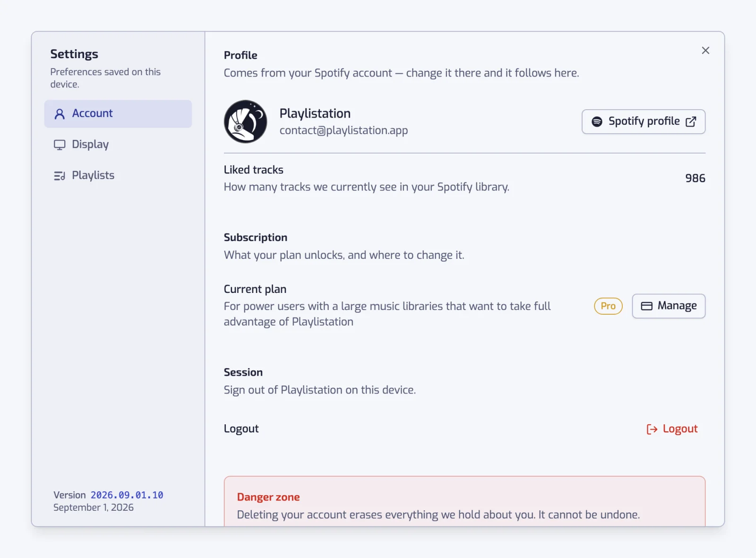Click the Subscription section heading
The image size is (756, 558).
point(256,238)
